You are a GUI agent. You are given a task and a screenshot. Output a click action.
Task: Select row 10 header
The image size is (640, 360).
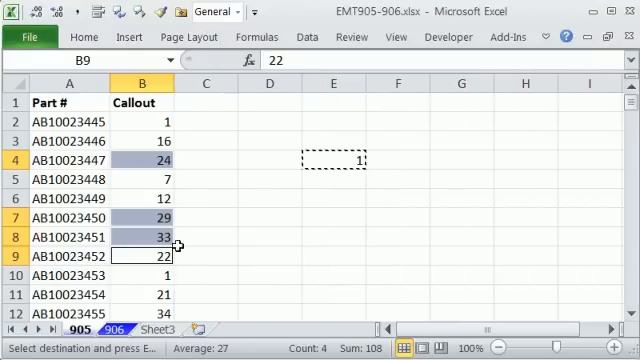pyautogui.click(x=16, y=276)
